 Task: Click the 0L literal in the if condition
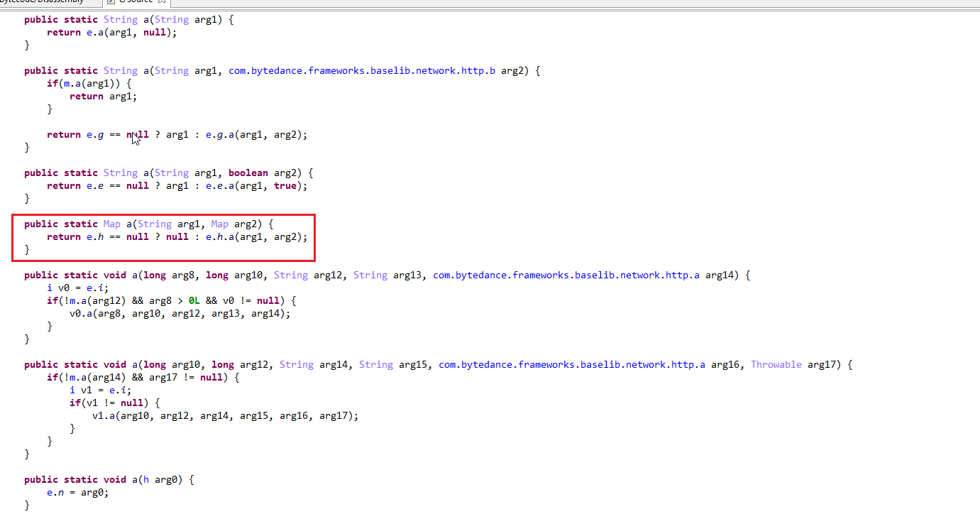194,300
